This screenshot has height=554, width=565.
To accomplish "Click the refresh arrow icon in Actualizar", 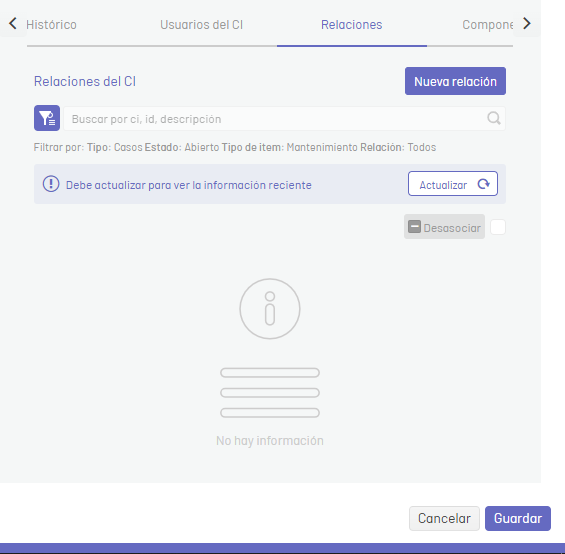I will [484, 184].
